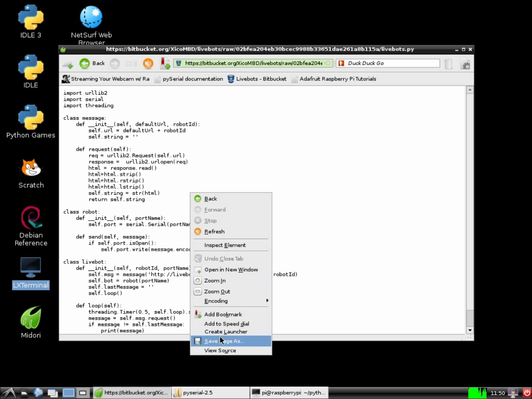Click the Forward navigation arrow
The width and height of the screenshot is (532, 399).
(115, 64)
